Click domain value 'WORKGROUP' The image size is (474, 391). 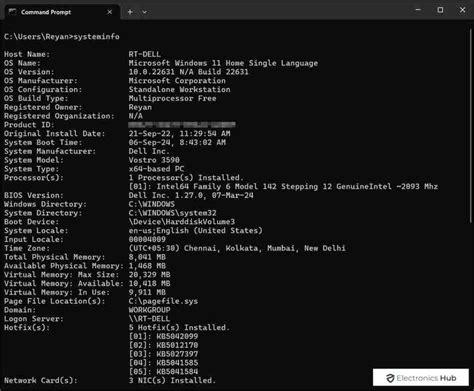pyautogui.click(x=149, y=310)
